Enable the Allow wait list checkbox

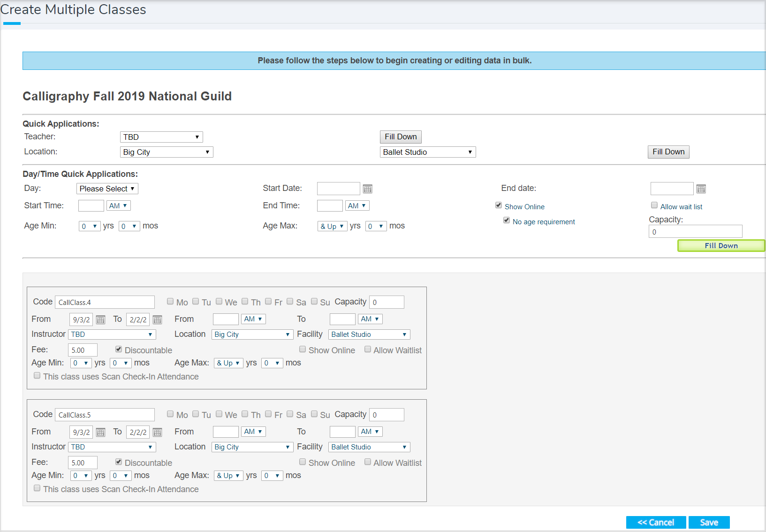click(654, 205)
